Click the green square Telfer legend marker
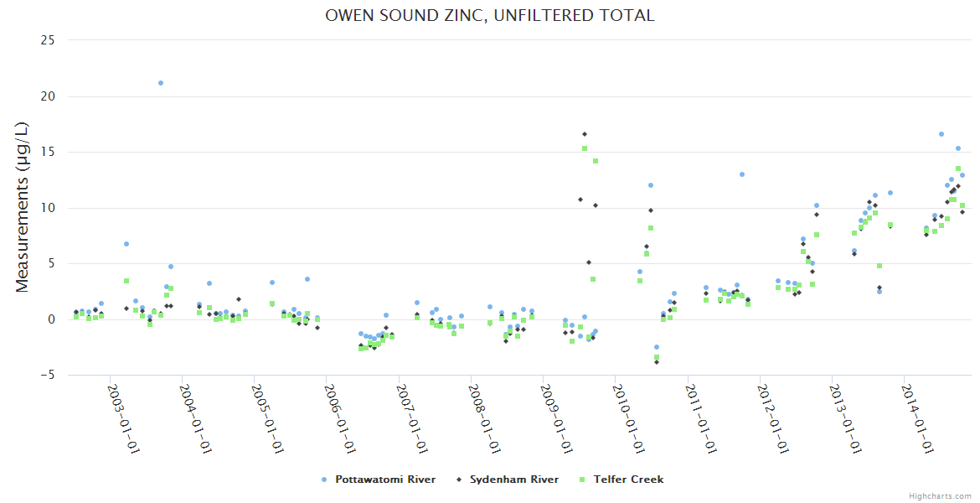The image size is (980, 503). pyautogui.click(x=582, y=480)
